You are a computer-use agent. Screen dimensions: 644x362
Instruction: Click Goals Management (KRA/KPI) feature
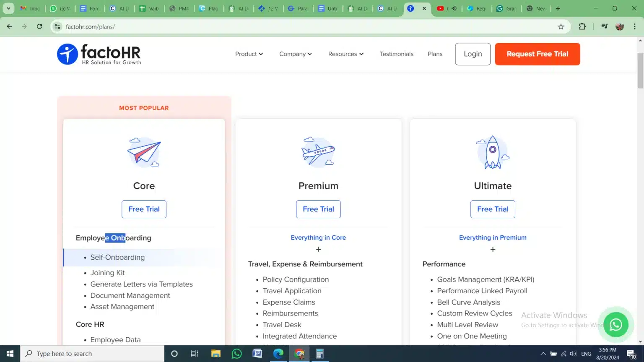coord(486,279)
